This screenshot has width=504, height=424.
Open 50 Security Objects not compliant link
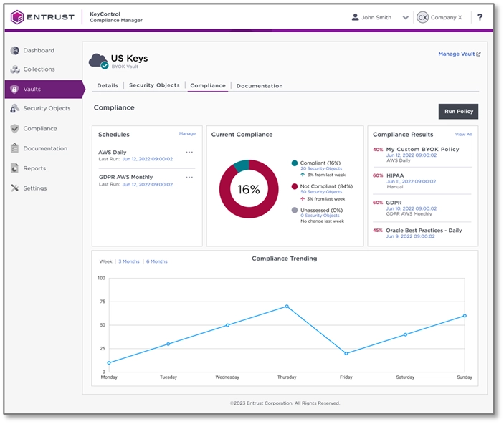coord(321,192)
